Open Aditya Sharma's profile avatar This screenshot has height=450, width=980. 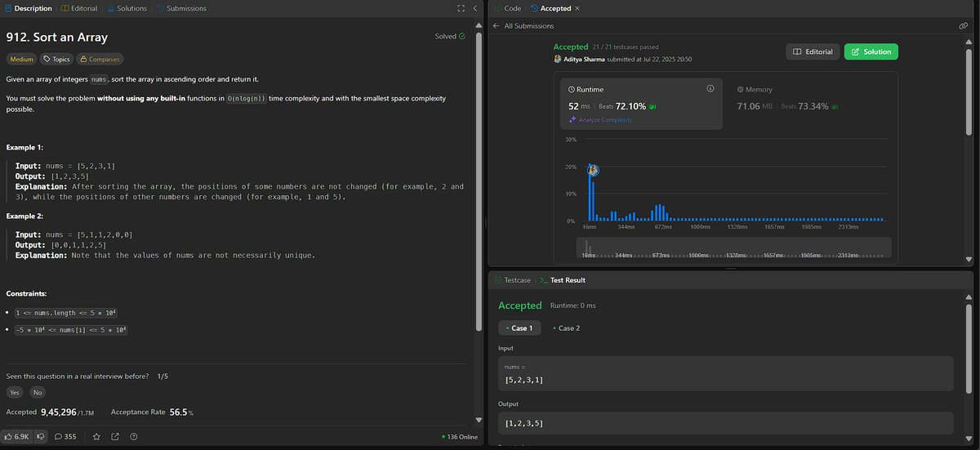[x=558, y=60]
